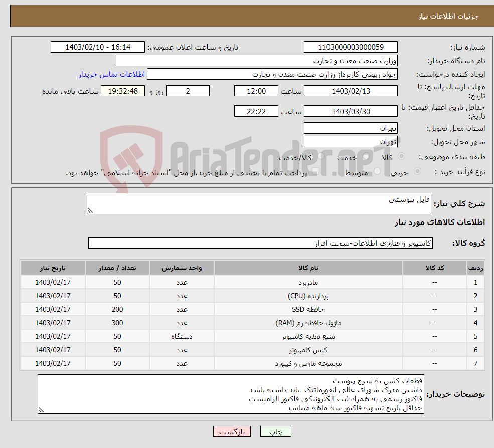Click the تاریخ نیاز column header
This screenshot has width=494, height=448.
tap(53, 268)
